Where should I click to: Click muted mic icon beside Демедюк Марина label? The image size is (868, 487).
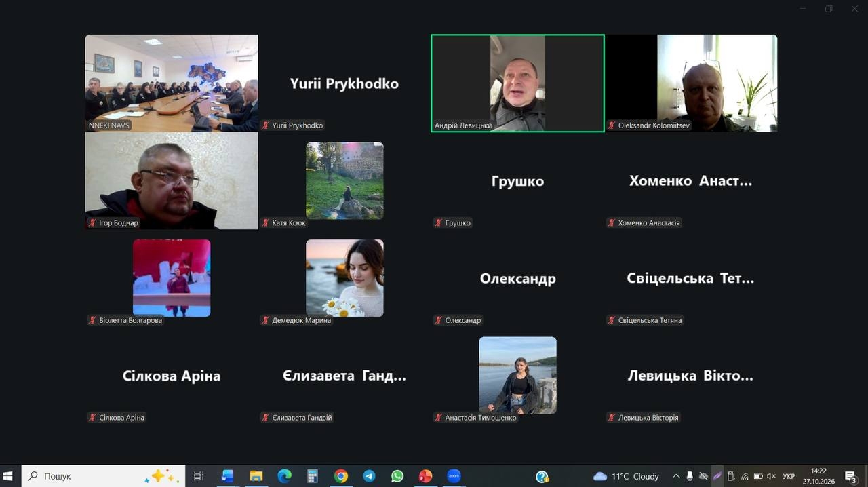pyautogui.click(x=266, y=320)
